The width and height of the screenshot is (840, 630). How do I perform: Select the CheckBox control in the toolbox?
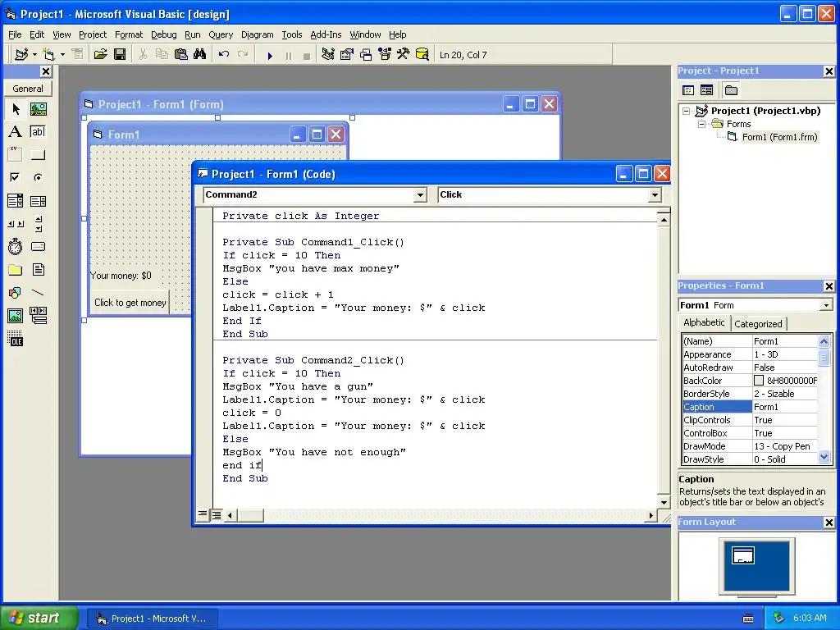[16, 177]
